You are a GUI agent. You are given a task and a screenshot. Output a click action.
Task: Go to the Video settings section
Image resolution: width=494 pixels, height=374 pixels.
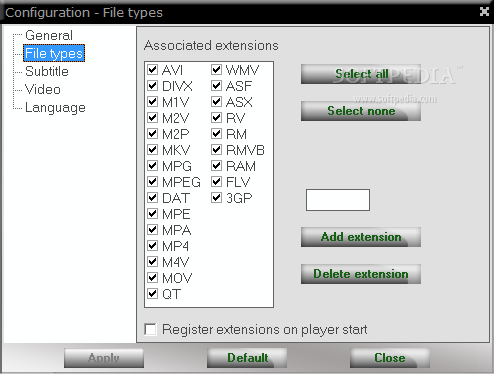pos(43,89)
